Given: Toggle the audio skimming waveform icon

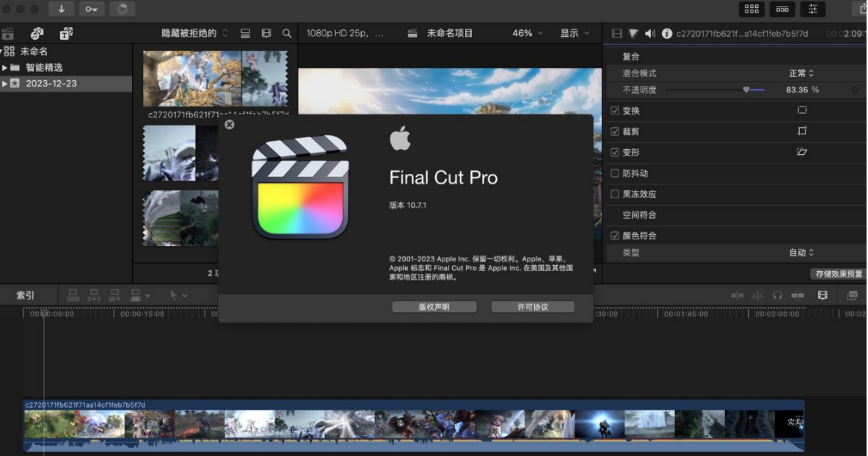Looking at the screenshot, I should pos(757,295).
